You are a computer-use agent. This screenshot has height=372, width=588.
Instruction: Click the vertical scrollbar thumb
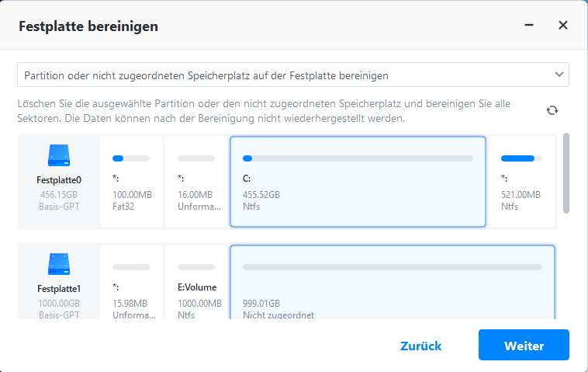(566, 172)
